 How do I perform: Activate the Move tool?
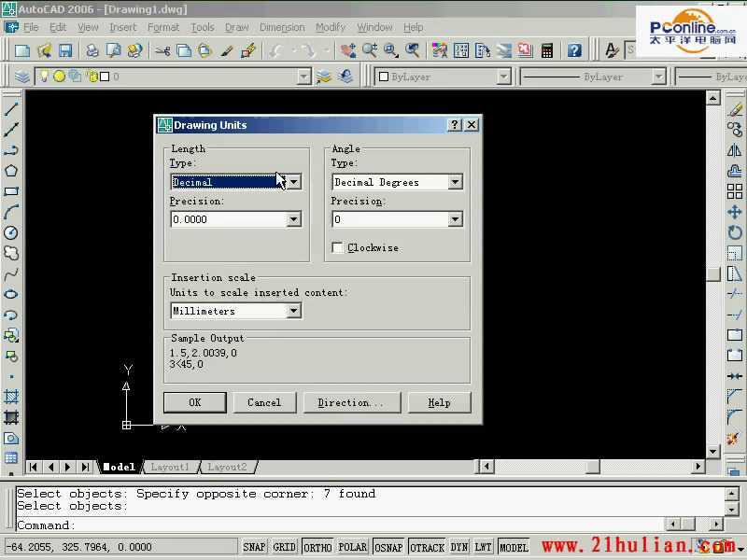735,212
